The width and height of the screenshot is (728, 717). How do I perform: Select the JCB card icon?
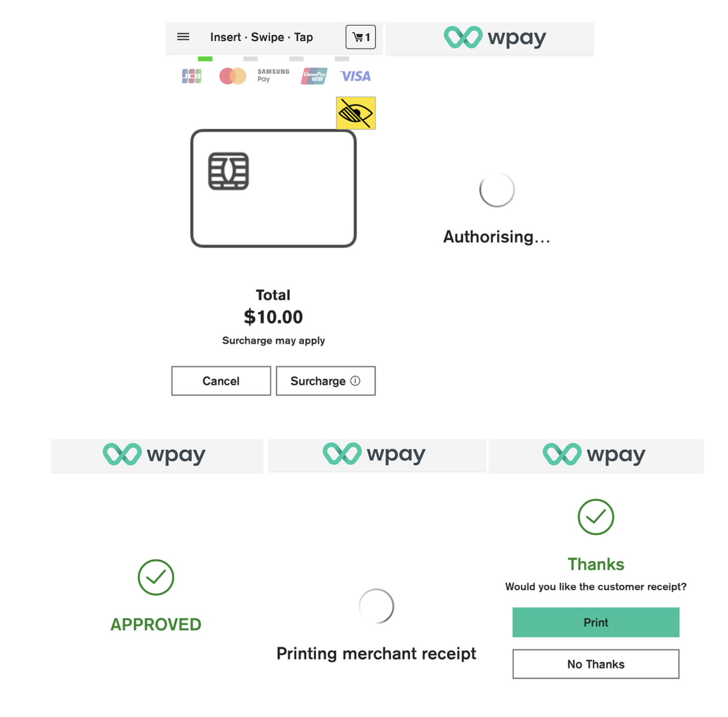[192, 76]
